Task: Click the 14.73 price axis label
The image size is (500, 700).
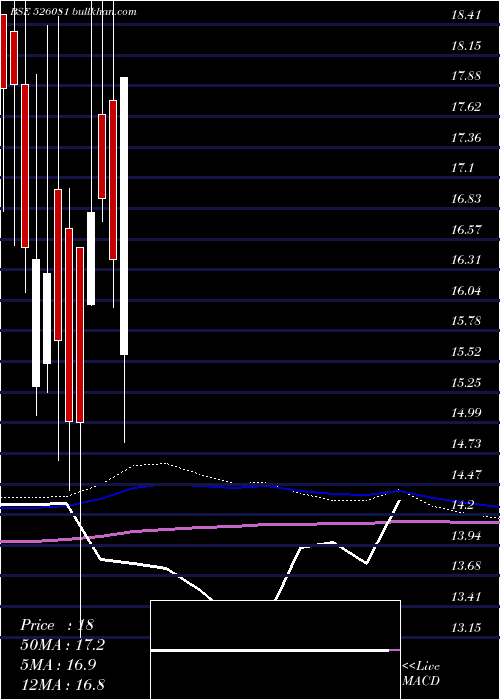Action: pyautogui.click(x=466, y=444)
